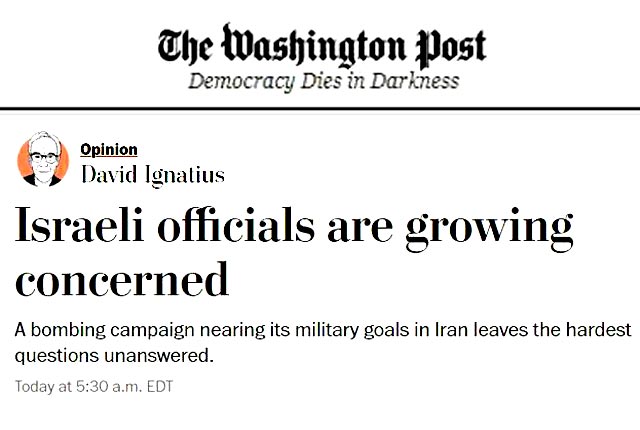Click the word "Post" in the masthead
This screenshot has width=640, height=430.
(x=446, y=45)
